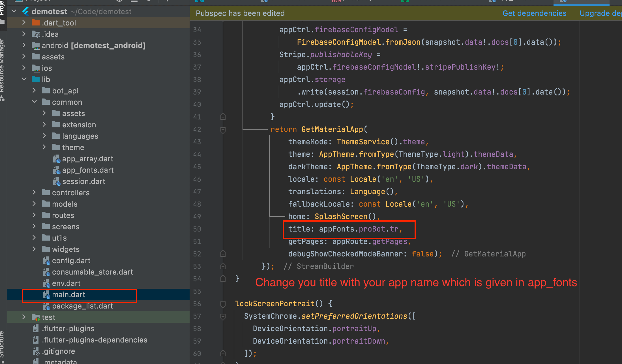Switch to the pubspec.yaml editor tab
The width and height of the screenshot is (622, 364).
(355, 1)
